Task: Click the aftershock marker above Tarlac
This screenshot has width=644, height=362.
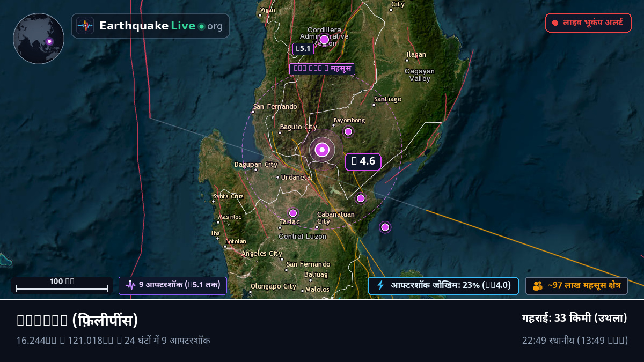Action: (x=293, y=213)
